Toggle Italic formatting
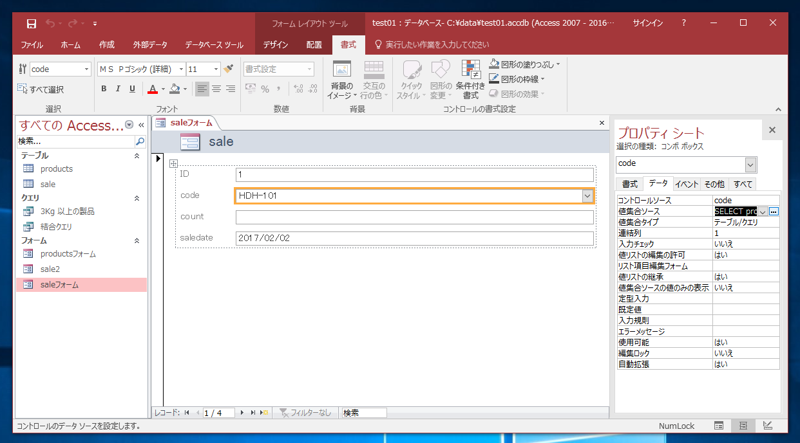Viewport: 800px width, 443px height. click(118, 89)
